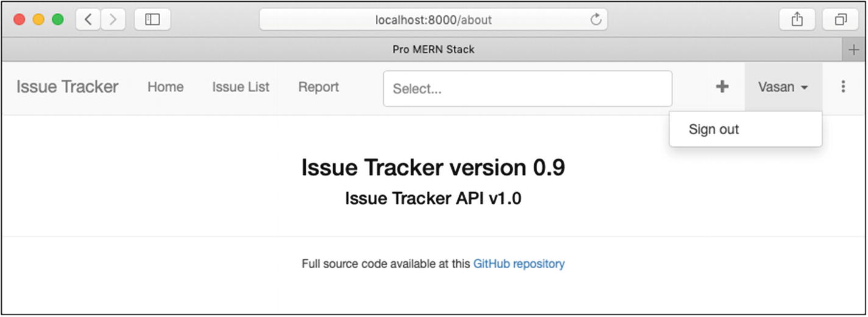Screen dimensions: 868x317
Task: Choose Sign out from the menu
Action: pos(714,129)
